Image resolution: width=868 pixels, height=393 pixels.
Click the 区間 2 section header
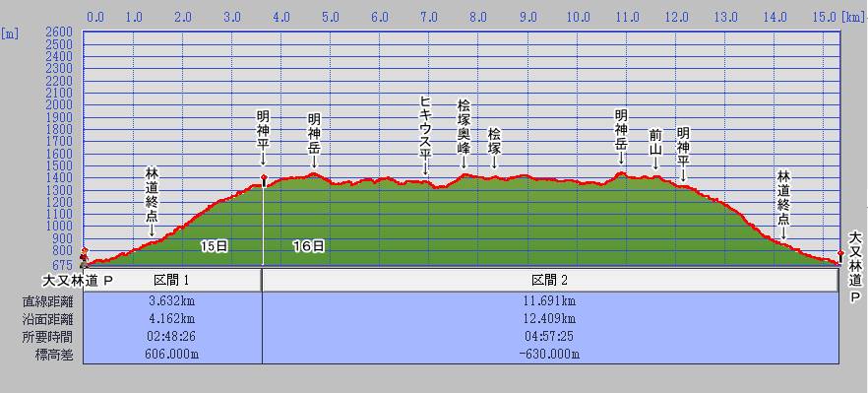550,281
